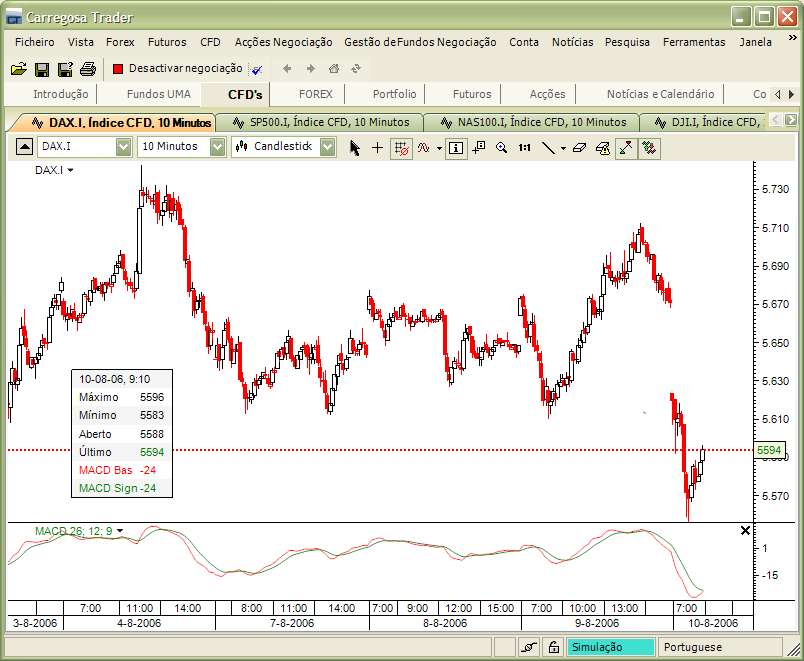
Task: Select the zoom magnifier tool
Action: click(x=500, y=147)
